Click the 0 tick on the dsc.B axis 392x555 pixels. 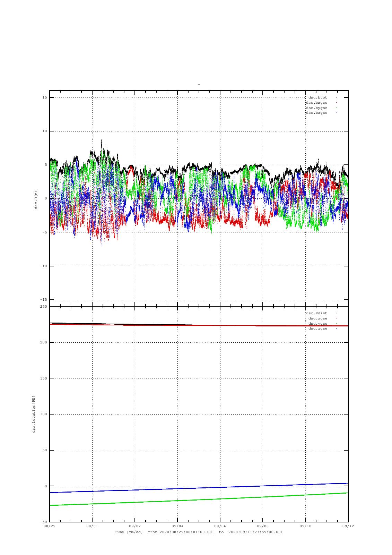pos(46,198)
